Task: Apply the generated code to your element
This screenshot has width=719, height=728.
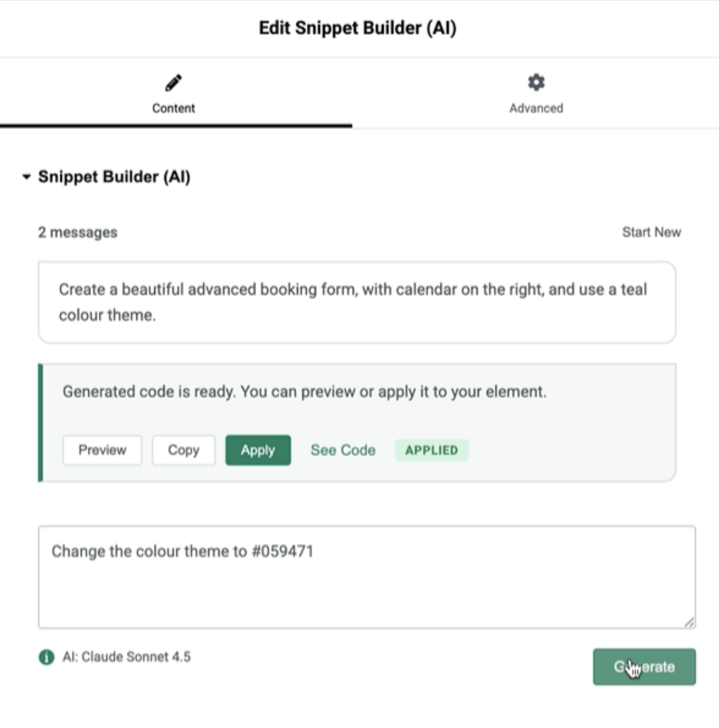Action: tap(258, 450)
